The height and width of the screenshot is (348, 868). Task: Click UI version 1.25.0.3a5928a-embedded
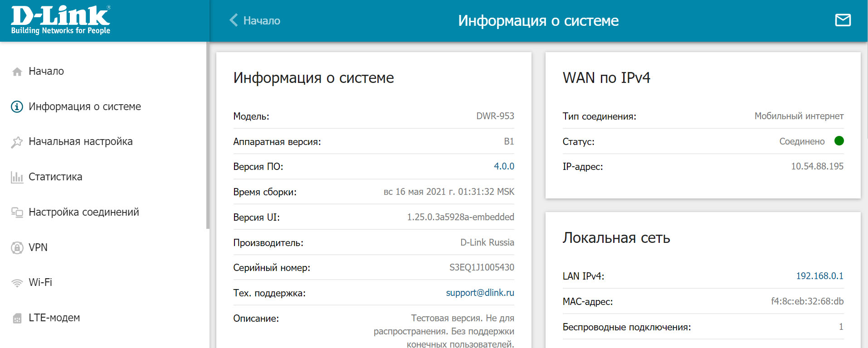point(460,217)
